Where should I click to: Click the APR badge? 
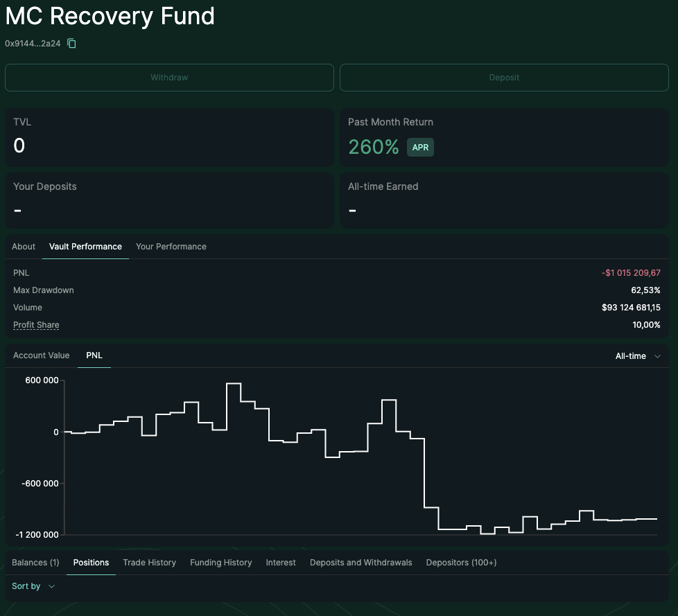point(420,148)
